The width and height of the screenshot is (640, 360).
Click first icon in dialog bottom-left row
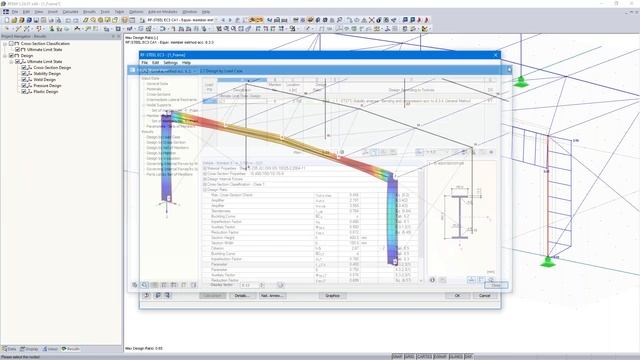point(135,285)
